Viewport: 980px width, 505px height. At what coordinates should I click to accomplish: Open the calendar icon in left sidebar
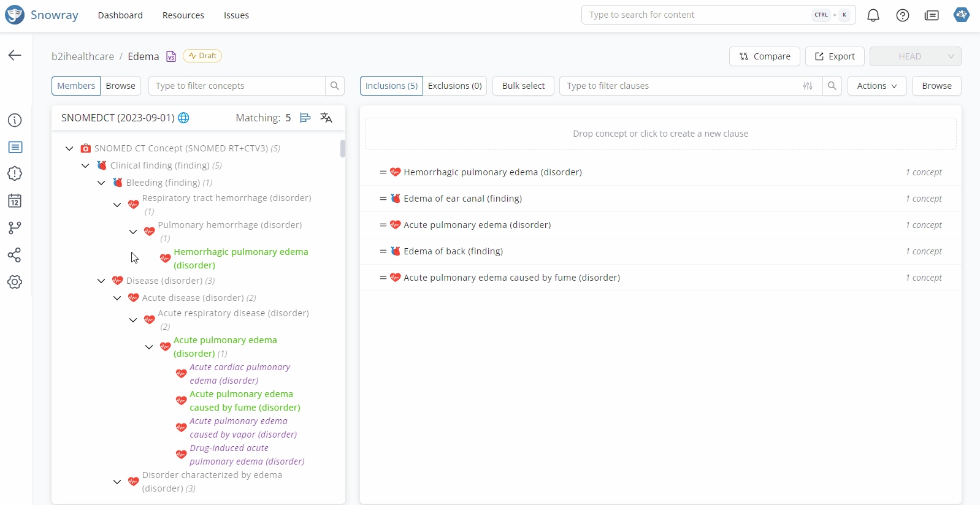point(15,201)
